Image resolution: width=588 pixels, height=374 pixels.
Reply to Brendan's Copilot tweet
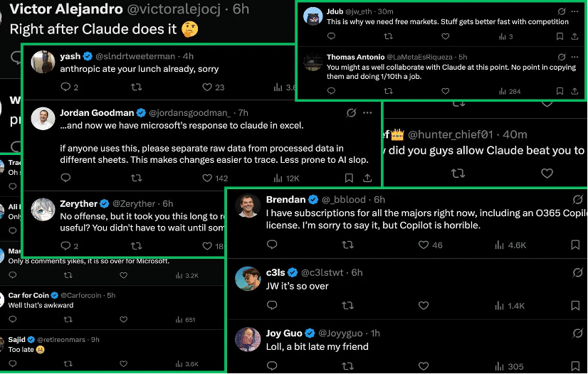(271, 245)
